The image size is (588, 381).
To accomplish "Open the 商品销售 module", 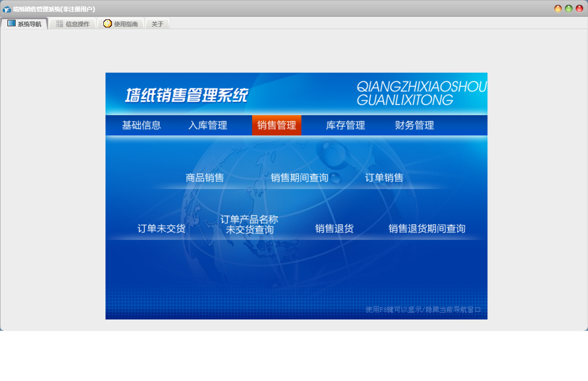I will (205, 178).
